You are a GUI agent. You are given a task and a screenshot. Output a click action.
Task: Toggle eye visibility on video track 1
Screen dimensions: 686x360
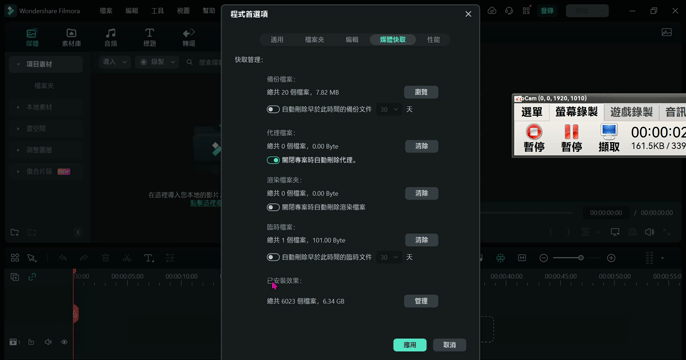(64, 342)
